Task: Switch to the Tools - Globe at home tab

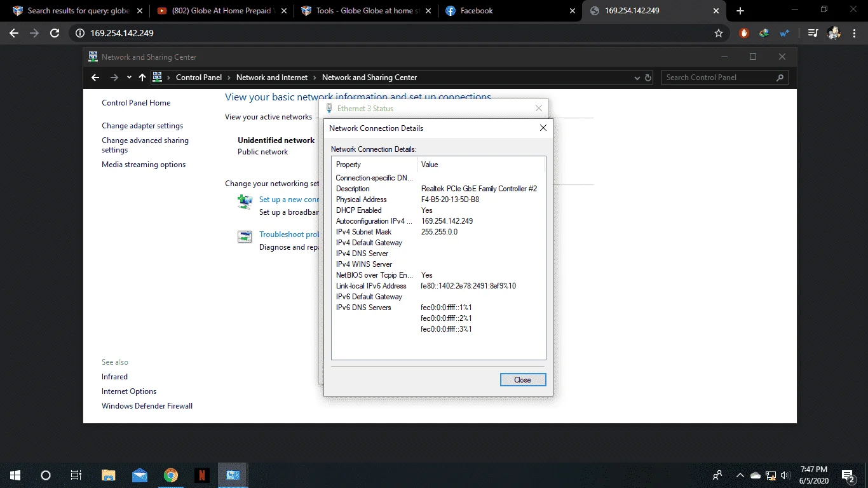Action: [367, 11]
